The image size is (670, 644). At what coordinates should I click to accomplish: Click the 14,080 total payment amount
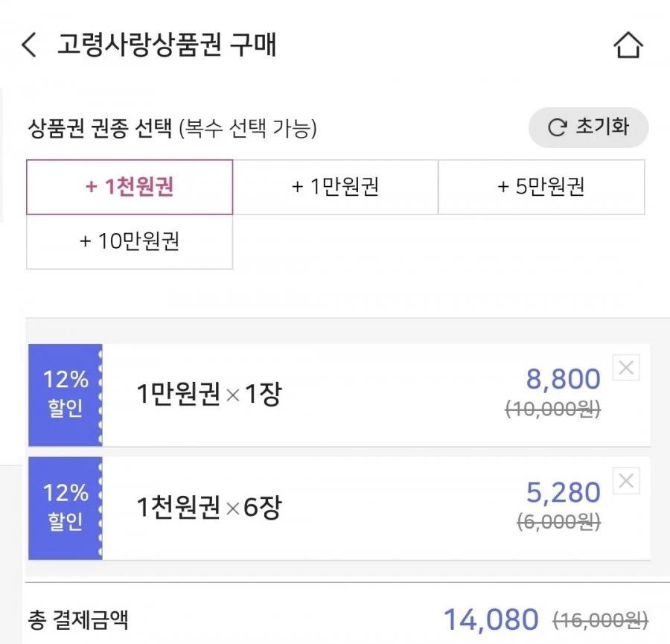491,619
